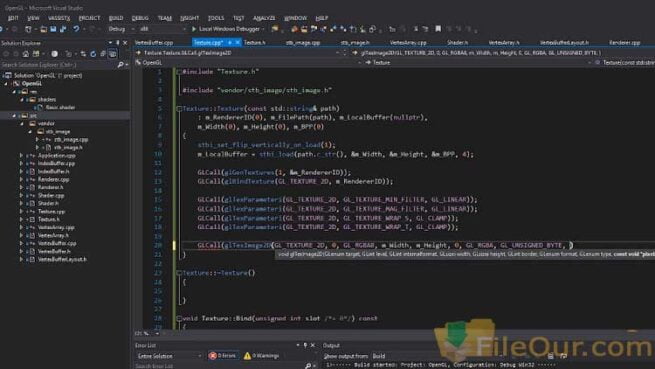The width and height of the screenshot is (655, 369).
Task: Open the Texture class navigation dropdown
Action: pyautogui.click(x=479, y=62)
